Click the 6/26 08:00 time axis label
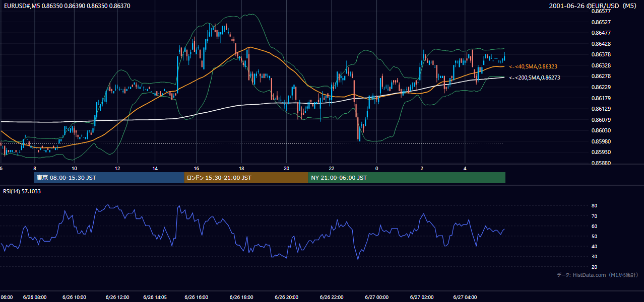This screenshot has width=644, height=302. click(x=35, y=297)
